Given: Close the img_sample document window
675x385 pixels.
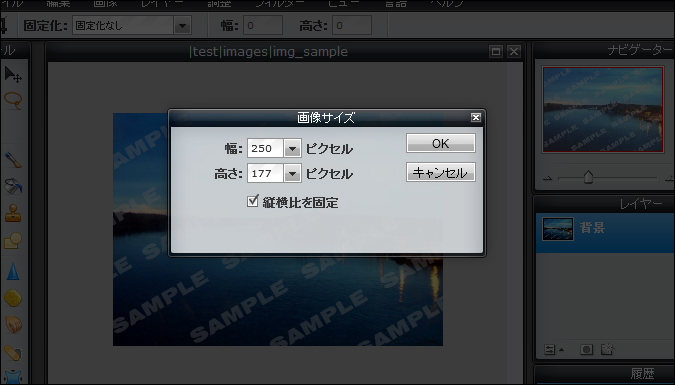Looking at the screenshot, I should point(514,52).
